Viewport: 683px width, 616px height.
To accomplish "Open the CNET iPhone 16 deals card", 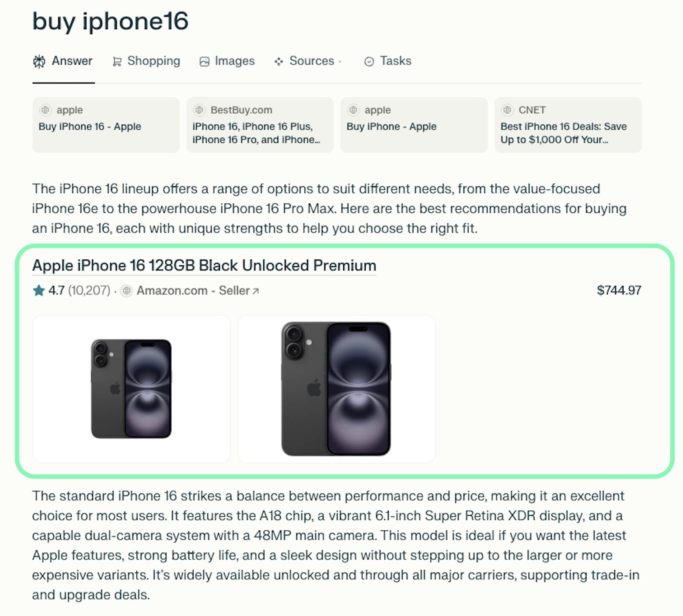I will coord(568,125).
